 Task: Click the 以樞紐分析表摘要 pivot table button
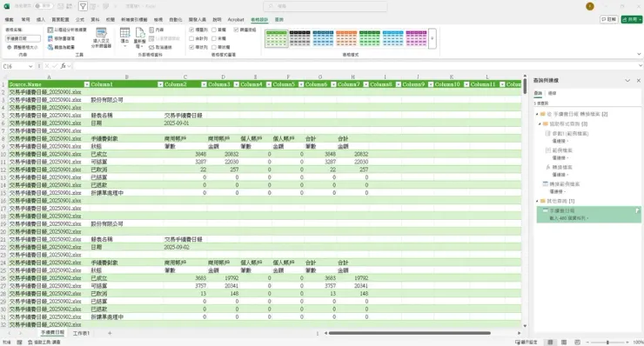[67, 30]
